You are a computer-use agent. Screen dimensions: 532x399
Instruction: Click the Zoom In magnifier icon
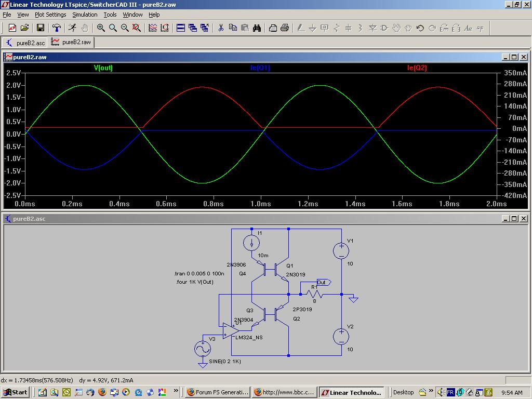101,28
